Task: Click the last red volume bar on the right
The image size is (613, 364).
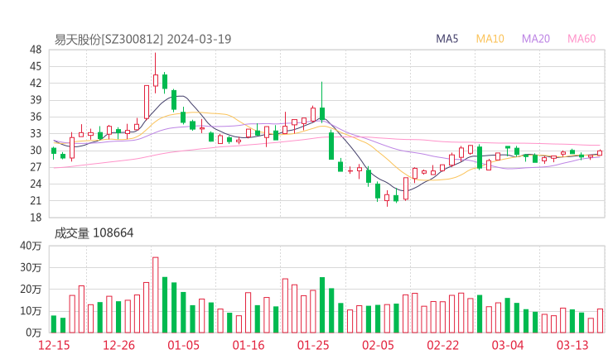Action: click(x=600, y=321)
